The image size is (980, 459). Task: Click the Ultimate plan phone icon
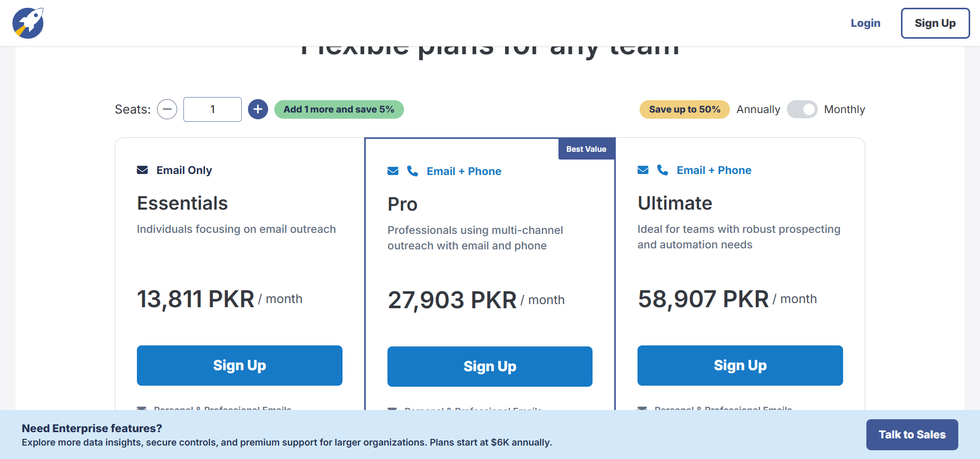[x=662, y=170]
